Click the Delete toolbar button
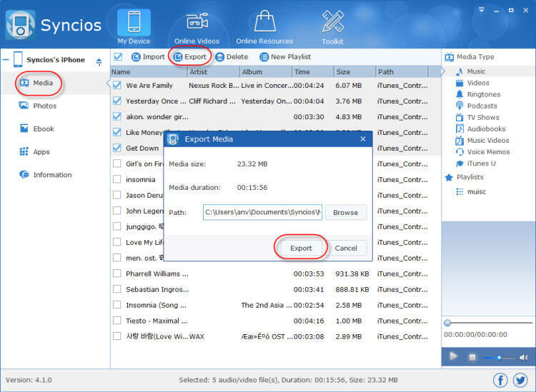Image resolution: width=536 pixels, height=392 pixels. point(232,56)
